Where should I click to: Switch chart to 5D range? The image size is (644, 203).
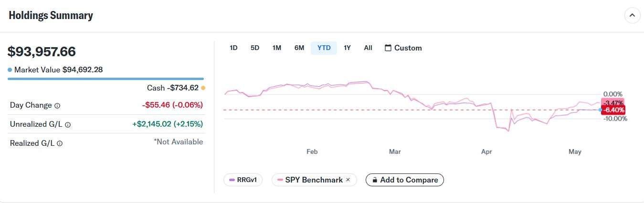[255, 48]
